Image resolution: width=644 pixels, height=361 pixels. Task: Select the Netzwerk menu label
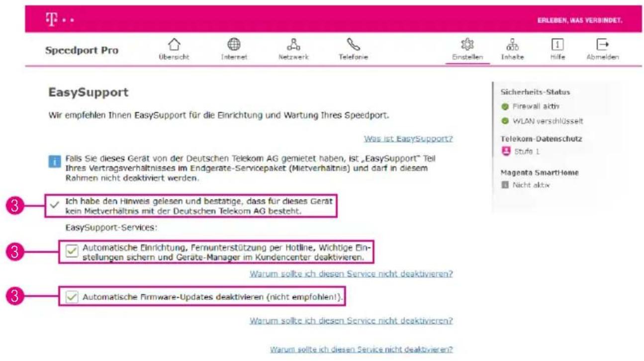[x=293, y=58]
